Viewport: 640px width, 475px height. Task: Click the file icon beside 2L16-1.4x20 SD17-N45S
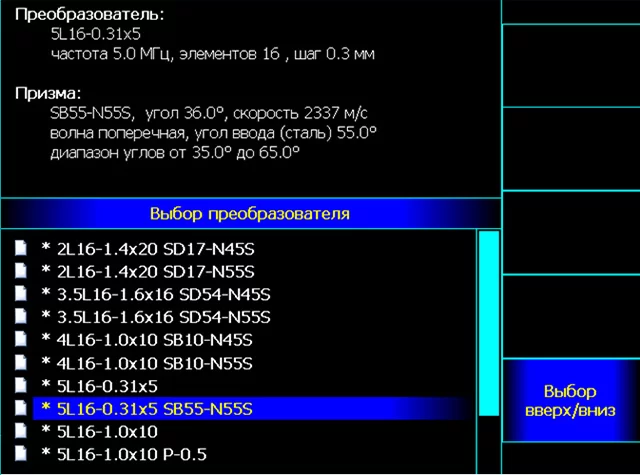click(20, 248)
